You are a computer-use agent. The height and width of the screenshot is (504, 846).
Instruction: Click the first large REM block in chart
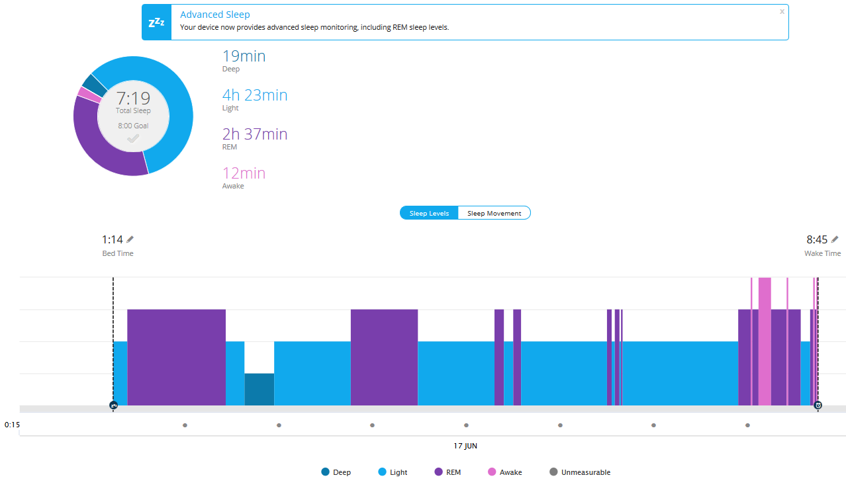click(176, 357)
